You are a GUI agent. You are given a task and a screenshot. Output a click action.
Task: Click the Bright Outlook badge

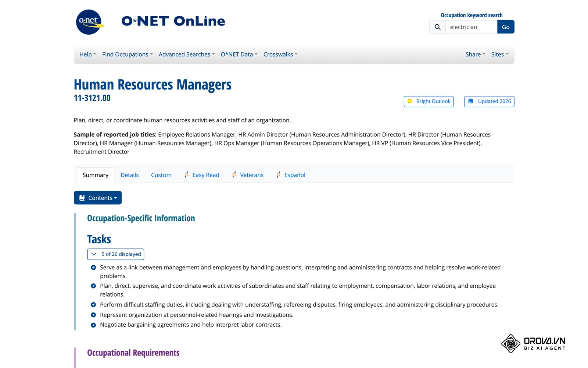[x=429, y=102]
